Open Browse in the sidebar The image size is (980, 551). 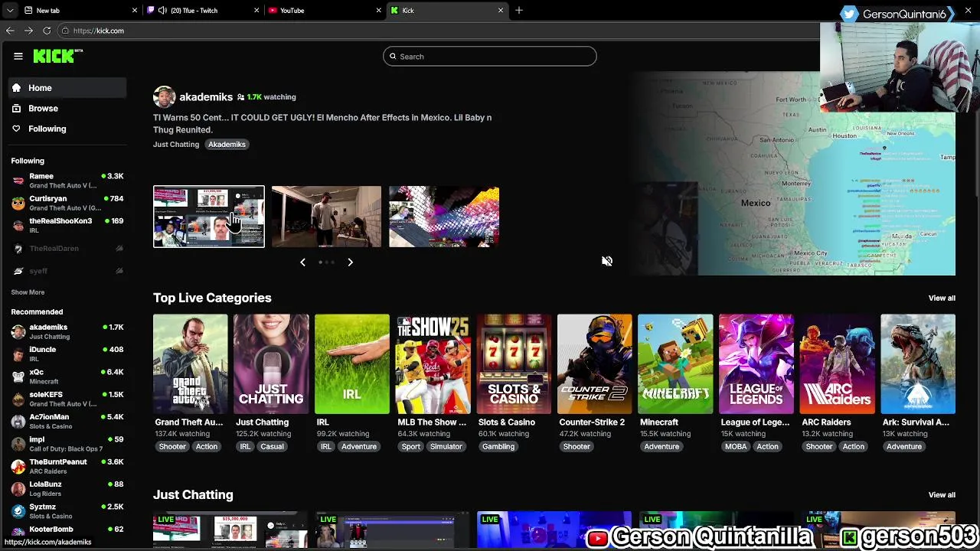pos(68,109)
